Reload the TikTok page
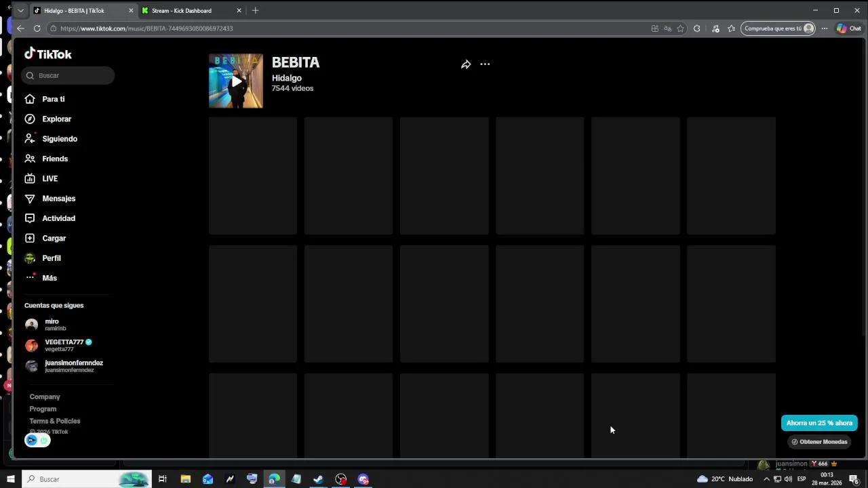The width and height of the screenshot is (868, 488). [37, 28]
